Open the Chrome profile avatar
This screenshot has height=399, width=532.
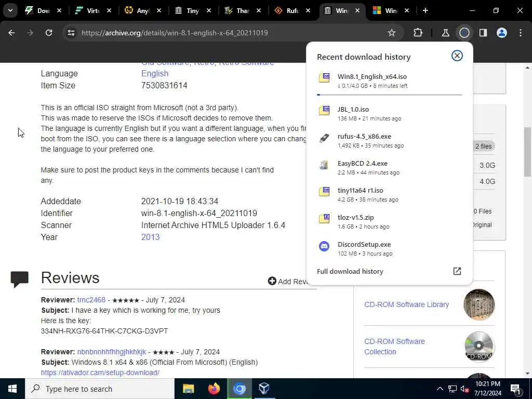click(502, 33)
